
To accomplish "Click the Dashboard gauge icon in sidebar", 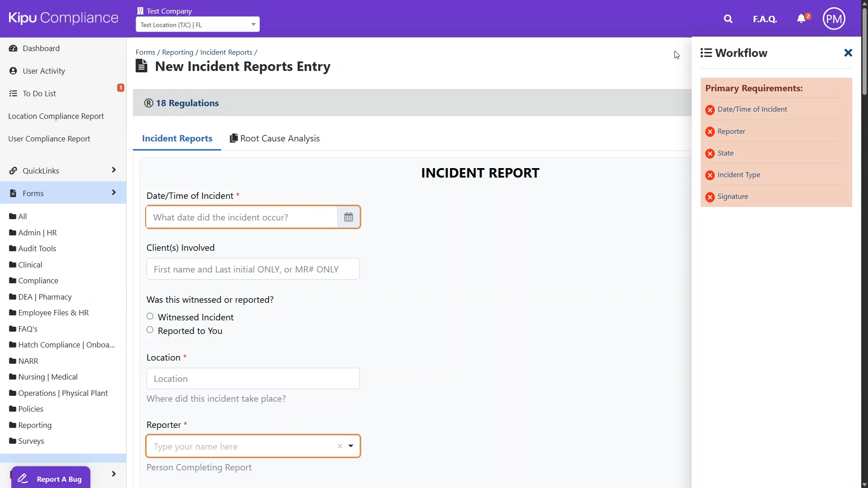I will [13, 48].
